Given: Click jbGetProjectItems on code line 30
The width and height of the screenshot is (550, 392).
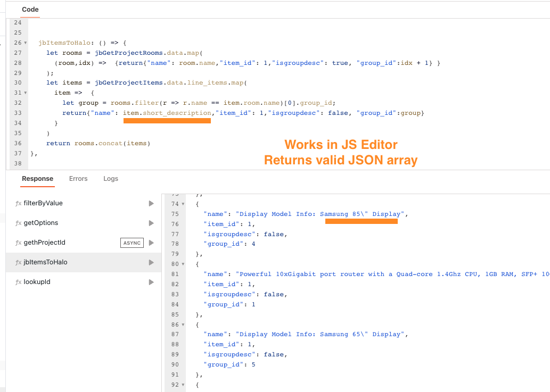Looking at the screenshot, I should 129,82.
